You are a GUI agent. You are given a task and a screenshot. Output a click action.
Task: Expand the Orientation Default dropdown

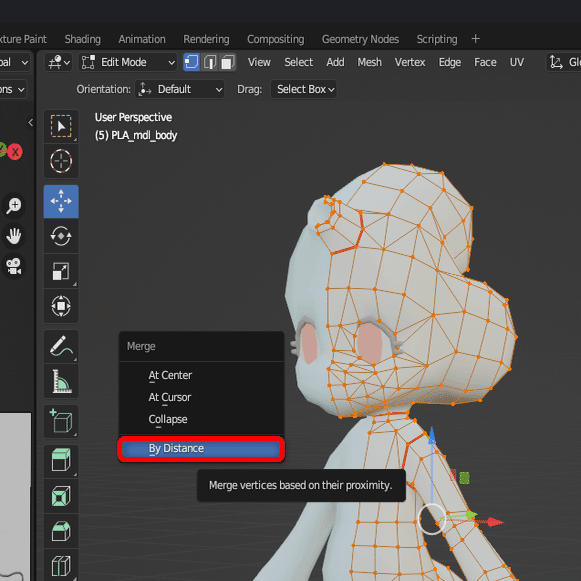(180, 89)
